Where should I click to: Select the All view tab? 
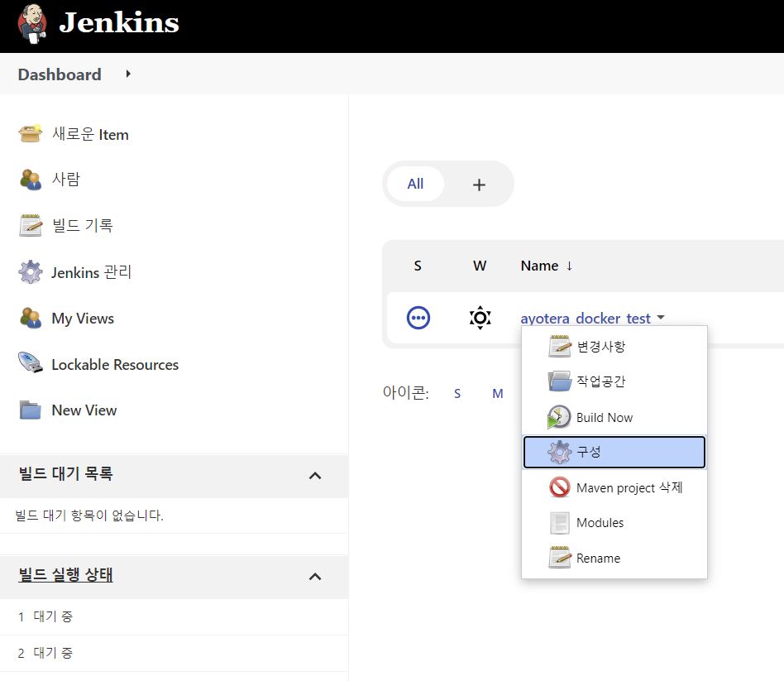coord(415,184)
